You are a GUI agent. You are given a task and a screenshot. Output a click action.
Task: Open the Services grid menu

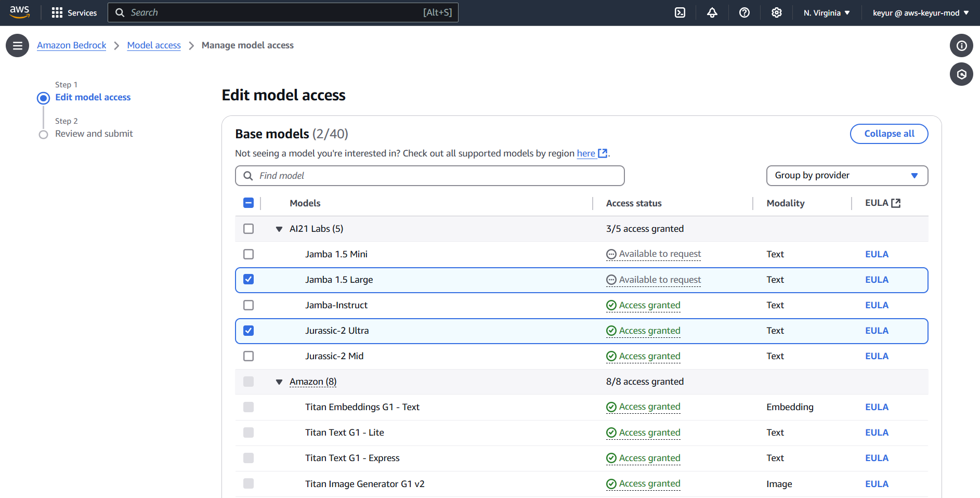pos(74,12)
